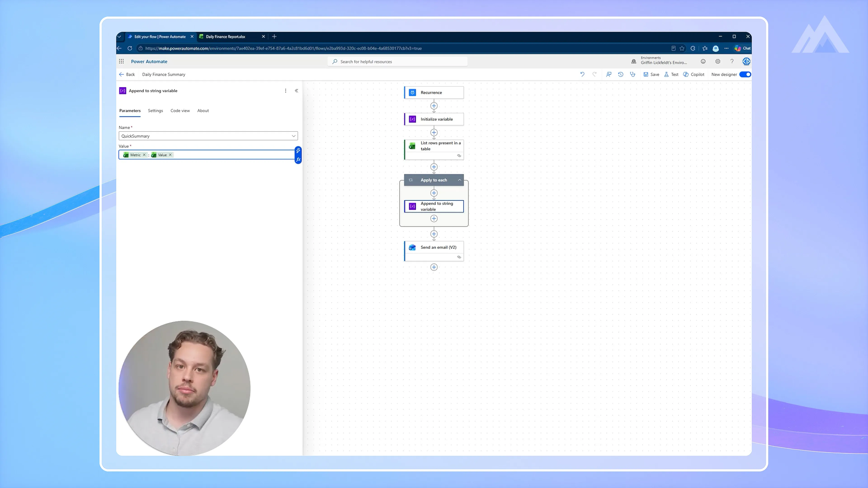Click the Power Automate home link
Image resolution: width=868 pixels, height=488 pixels.
coord(149,62)
